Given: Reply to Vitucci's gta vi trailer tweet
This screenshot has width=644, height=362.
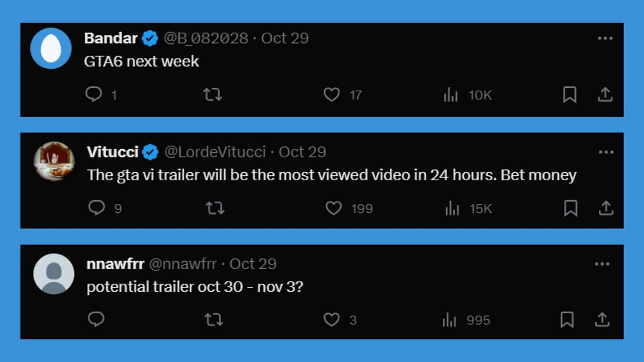Looking at the screenshot, I should (x=97, y=208).
